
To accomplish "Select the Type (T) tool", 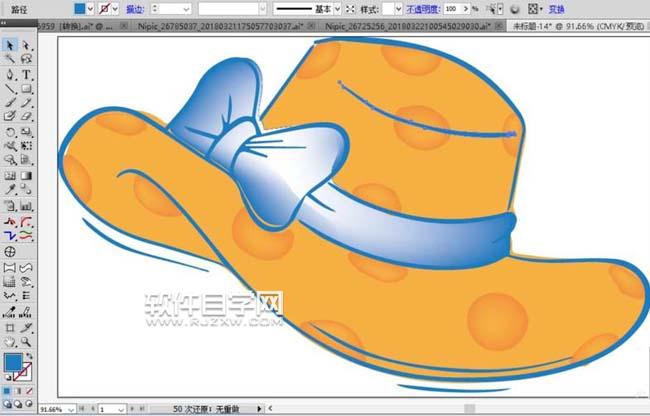I will click(26, 75).
